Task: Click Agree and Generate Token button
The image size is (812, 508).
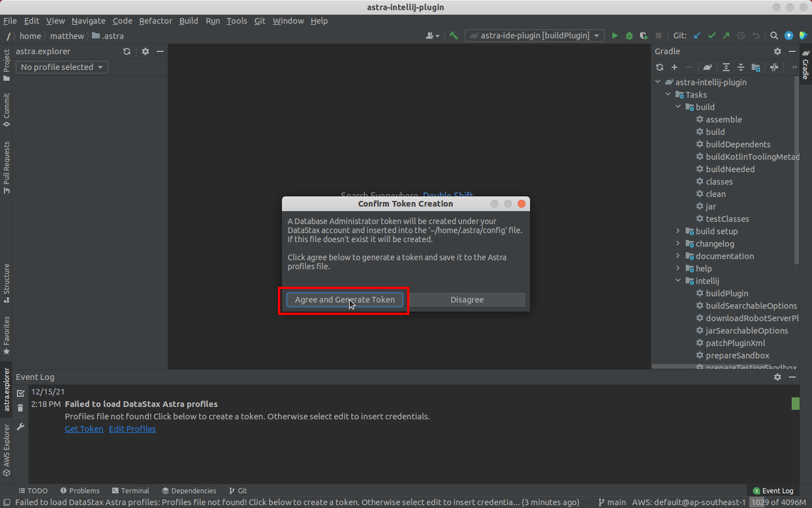Action: tap(345, 300)
